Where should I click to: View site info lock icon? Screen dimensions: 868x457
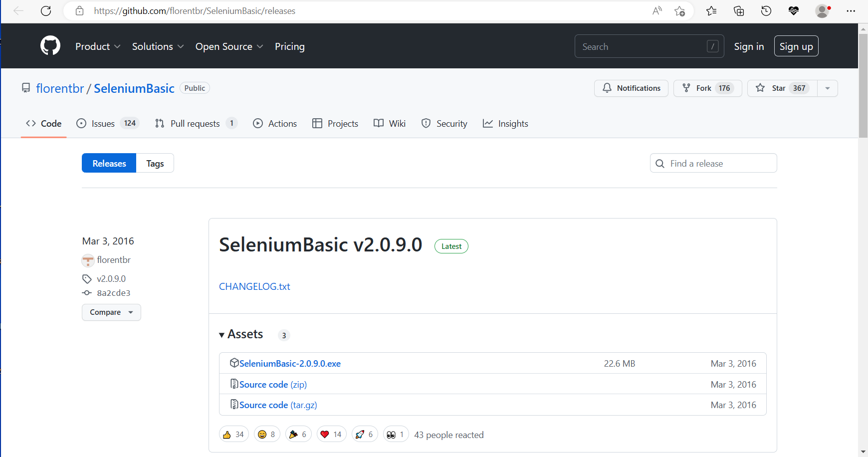coord(79,11)
